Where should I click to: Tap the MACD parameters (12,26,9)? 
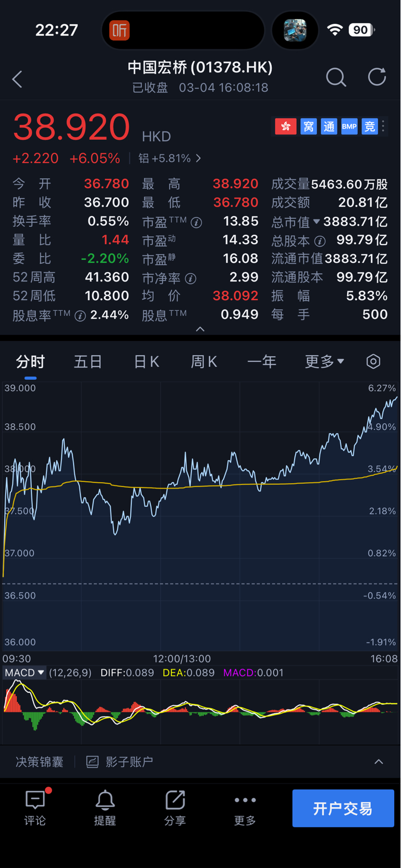(x=70, y=673)
